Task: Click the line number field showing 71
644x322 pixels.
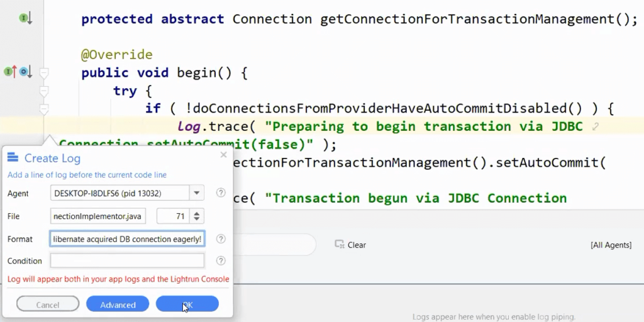Action: coord(174,216)
